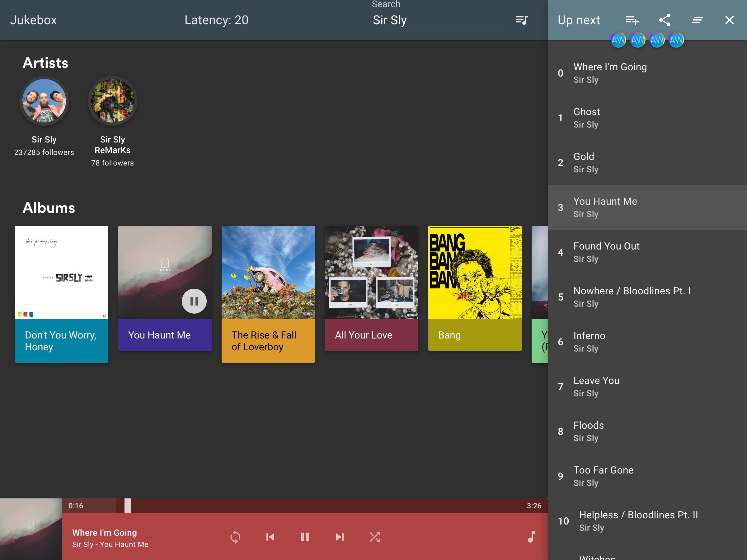Skip to the next track
Screen dimensions: 747x560
click(340, 537)
